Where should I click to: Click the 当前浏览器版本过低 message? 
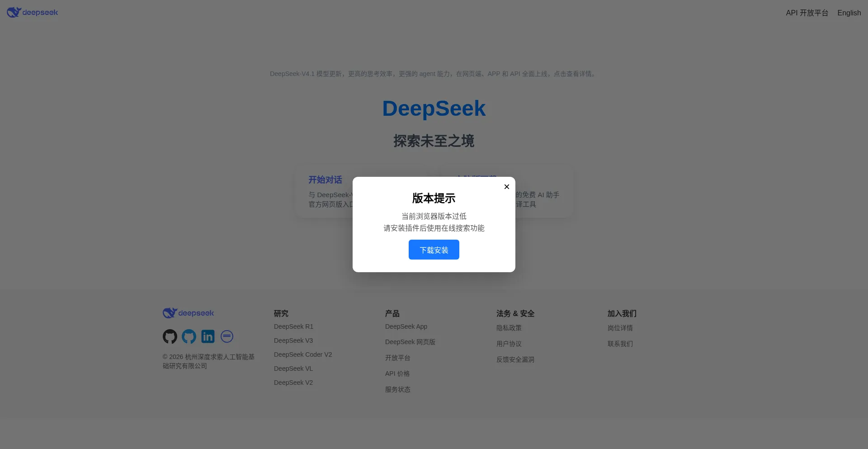pyautogui.click(x=434, y=216)
